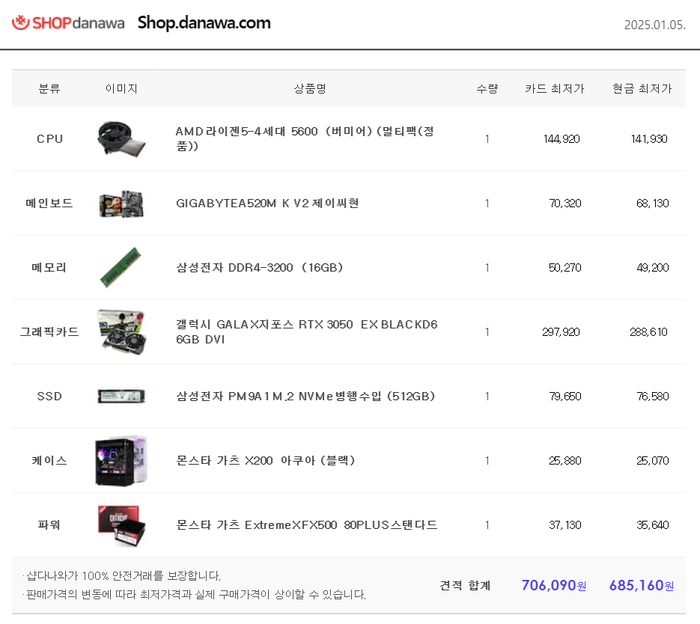
Task: Click SSD cash price 76,580
Action: (x=652, y=396)
